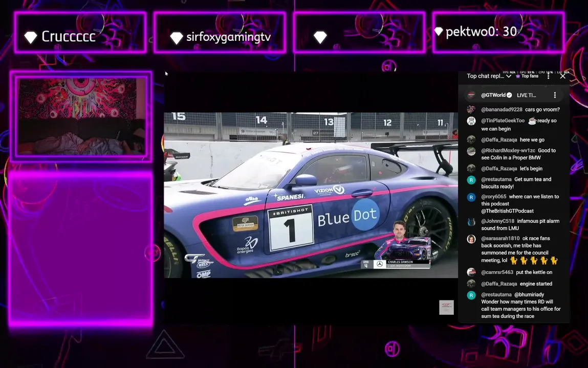Click avatar beside 'engine started' message
Viewport: 588px width, 368px height.
coord(471,284)
